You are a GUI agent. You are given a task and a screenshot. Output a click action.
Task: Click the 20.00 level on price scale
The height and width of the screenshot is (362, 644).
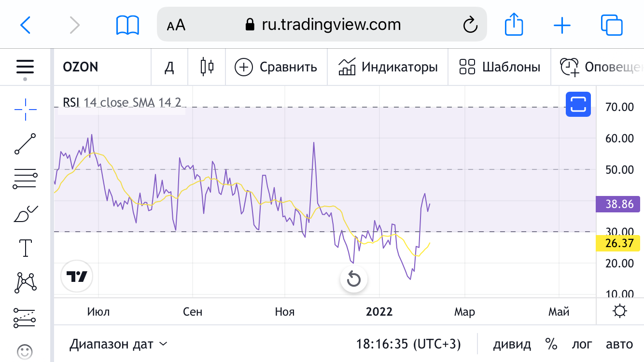click(620, 263)
